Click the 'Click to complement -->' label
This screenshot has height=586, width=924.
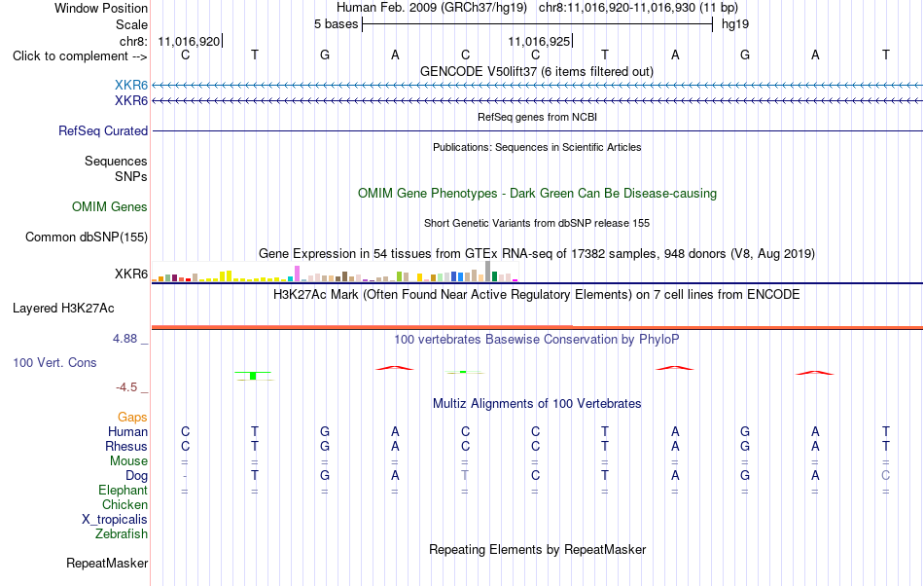click(x=80, y=56)
